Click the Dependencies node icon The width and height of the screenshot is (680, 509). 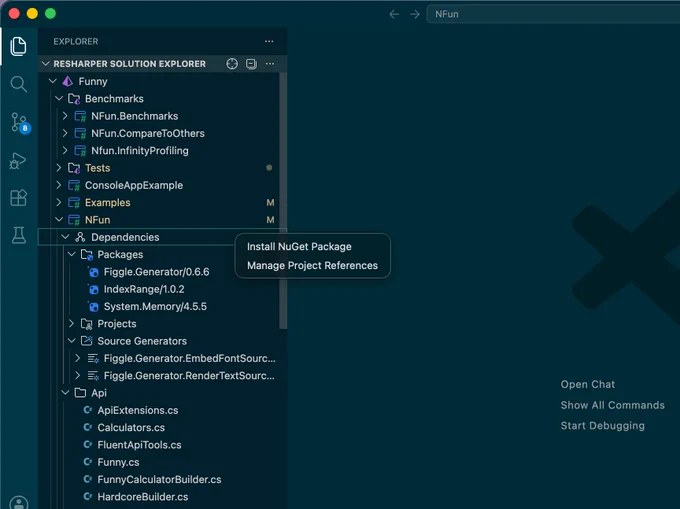(80, 237)
